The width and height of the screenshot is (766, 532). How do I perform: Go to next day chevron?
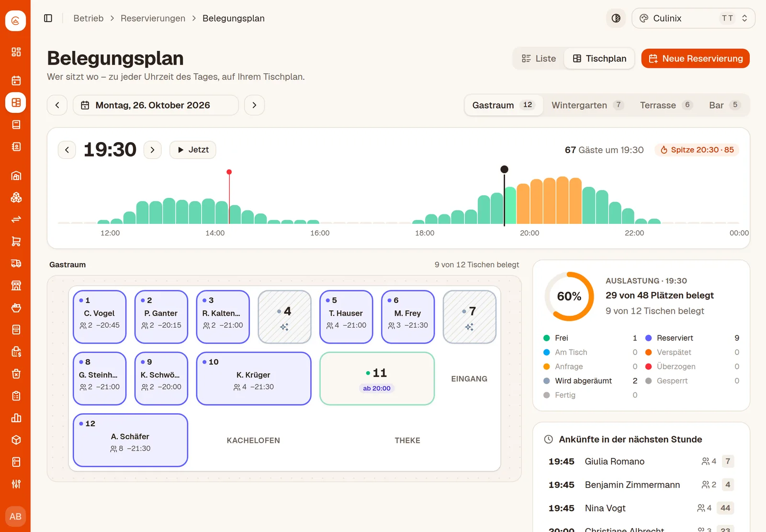click(254, 105)
